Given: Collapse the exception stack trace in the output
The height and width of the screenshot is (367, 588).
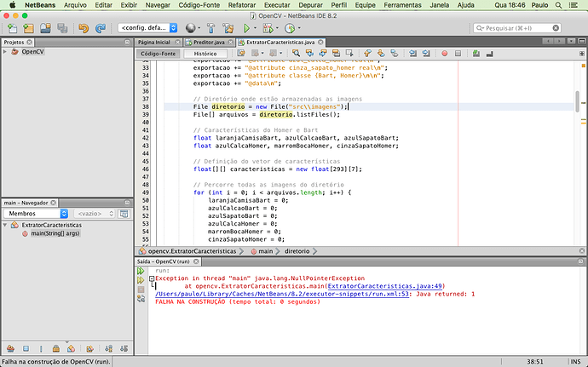Looking at the screenshot, I should pos(152,278).
